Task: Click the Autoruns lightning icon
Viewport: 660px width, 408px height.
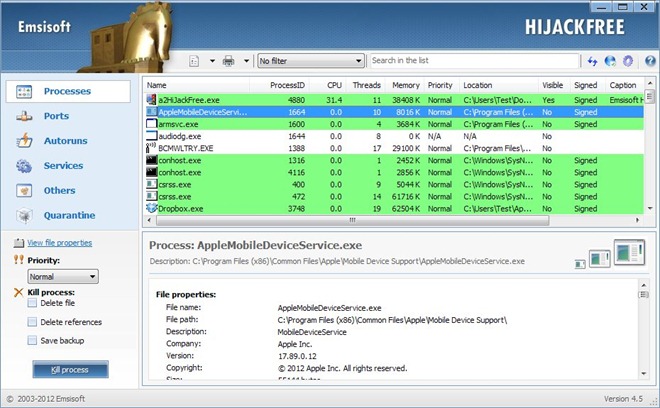Action: [x=24, y=141]
